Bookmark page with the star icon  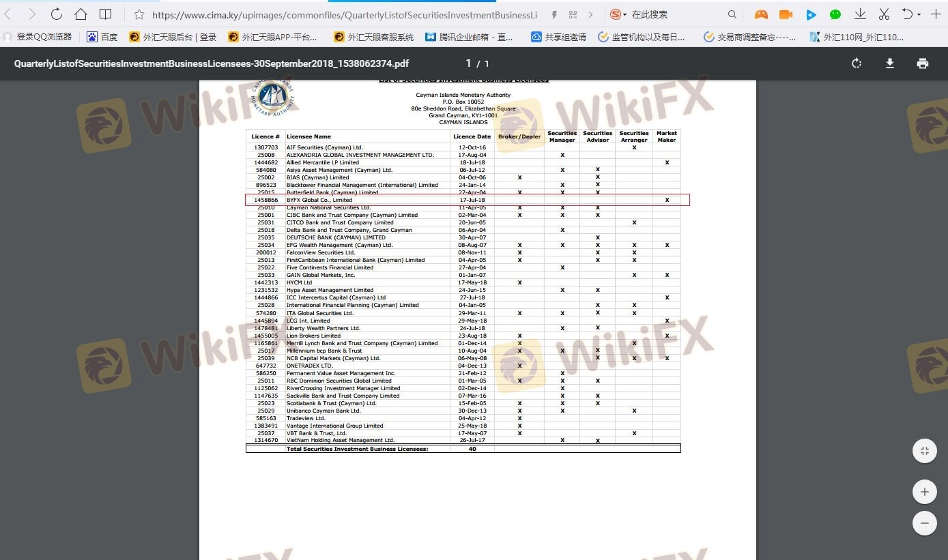(x=139, y=14)
